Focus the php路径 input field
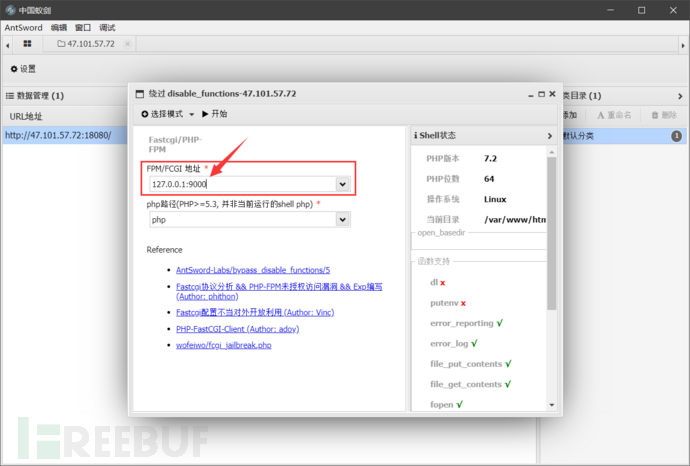This screenshot has height=466, width=690. [x=242, y=220]
